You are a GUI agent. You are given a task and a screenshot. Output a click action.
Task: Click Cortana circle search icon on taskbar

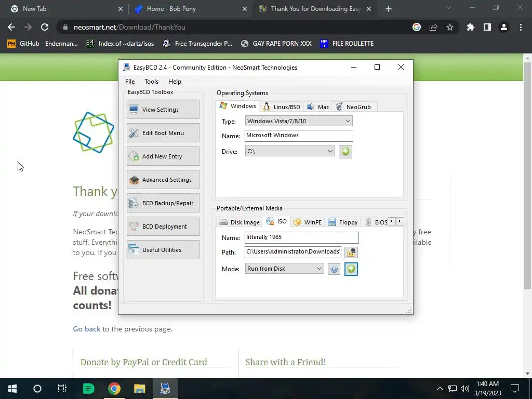pyautogui.click(x=37, y=389)
